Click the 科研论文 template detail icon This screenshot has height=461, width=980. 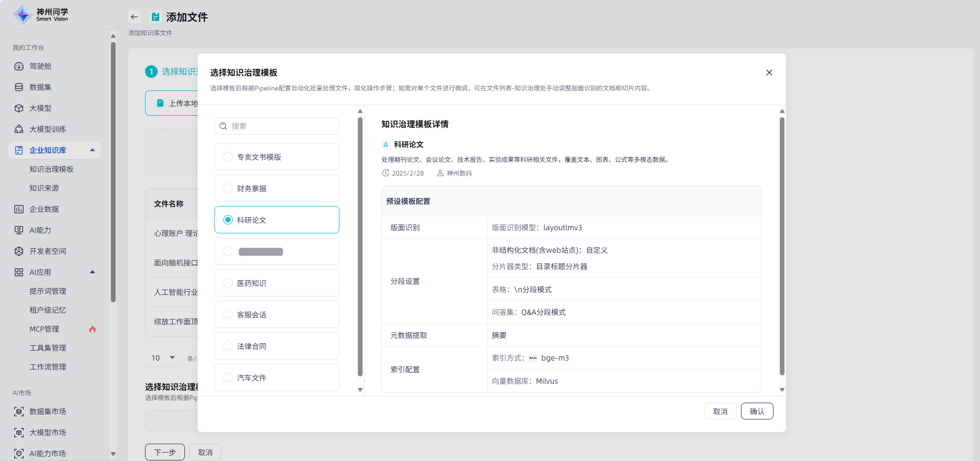tap(386, 145)
